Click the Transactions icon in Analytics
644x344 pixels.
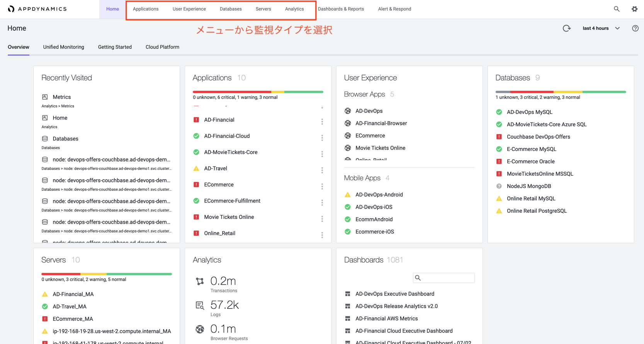[x=200, y=281]
